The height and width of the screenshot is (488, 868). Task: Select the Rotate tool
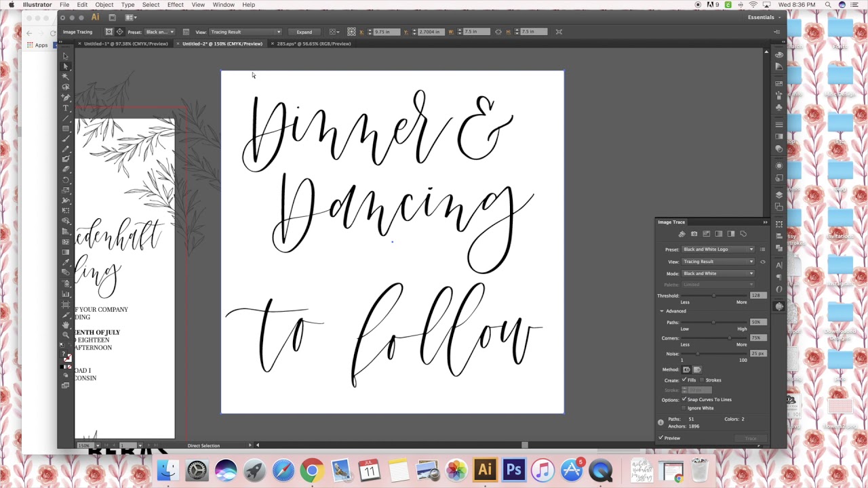point(66,180)
